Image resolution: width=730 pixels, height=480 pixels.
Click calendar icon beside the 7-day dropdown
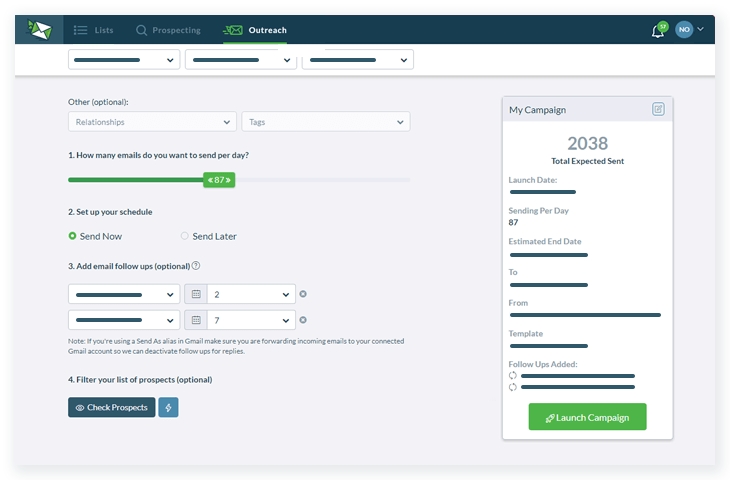(x=196, y=320)
